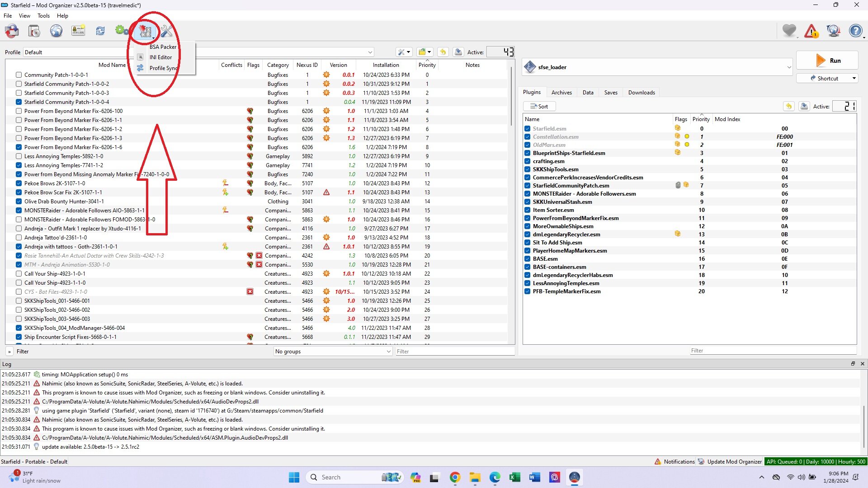868x488 pixels.
Task: Open the Shortcut dropdown
Action: [x=827, y=78]
